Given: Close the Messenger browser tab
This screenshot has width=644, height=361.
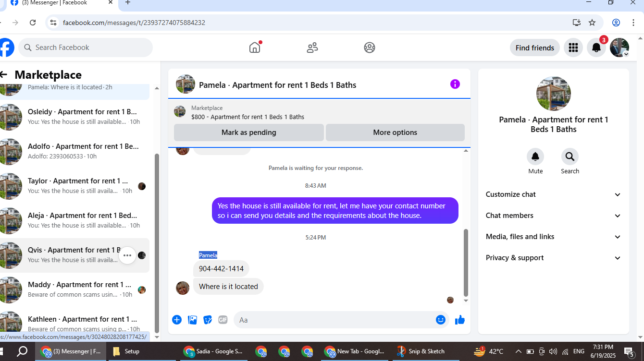Looking at the screenshot, I should [110, 3].
